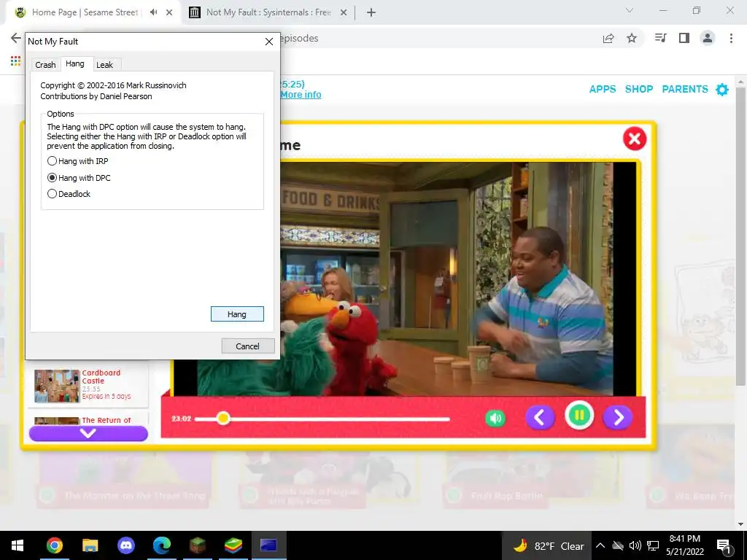Switch to the Sesame Street Home Page tab
Screen dimensions: 747x560
pos(85,12)
